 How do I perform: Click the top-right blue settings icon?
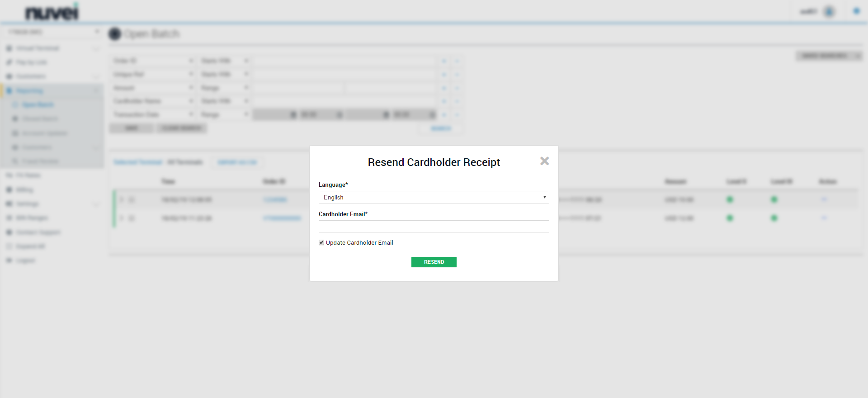[x=856, y=11]
